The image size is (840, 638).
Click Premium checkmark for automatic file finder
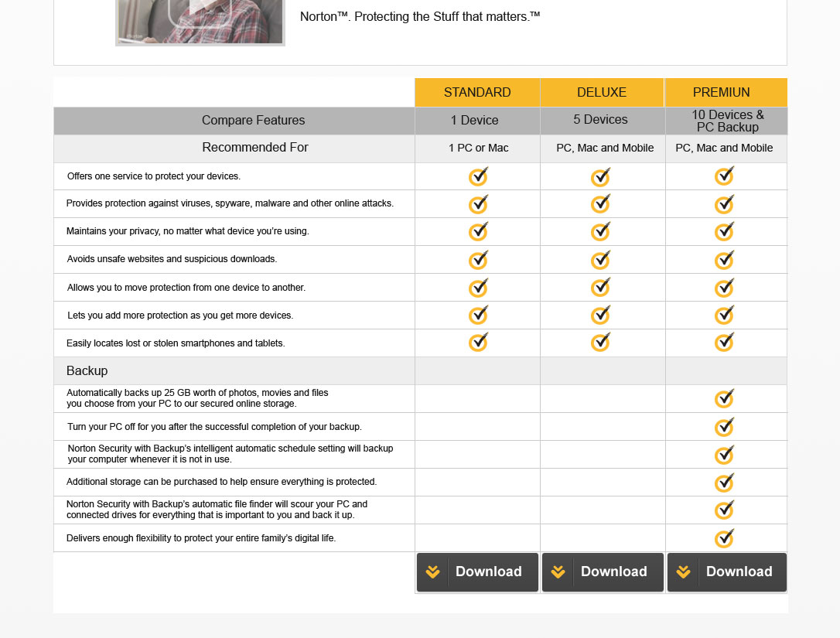(724, 510)
